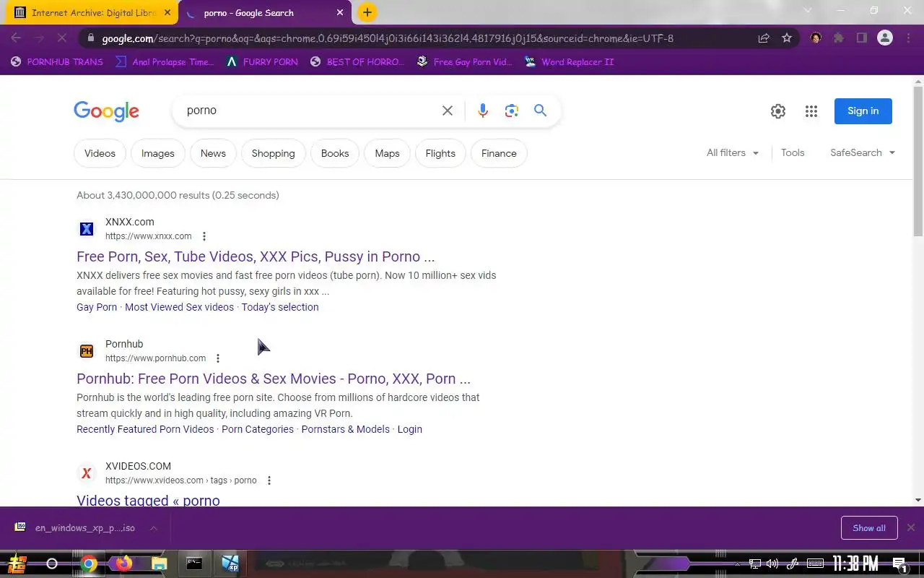Open the command prompt taskbar window

click(x=194, y=564)
